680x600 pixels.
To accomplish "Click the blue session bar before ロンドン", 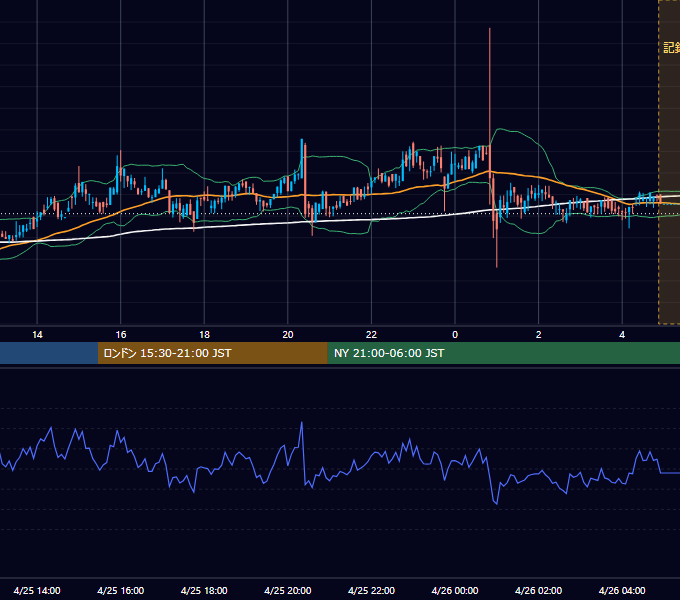I will (49, 353).
